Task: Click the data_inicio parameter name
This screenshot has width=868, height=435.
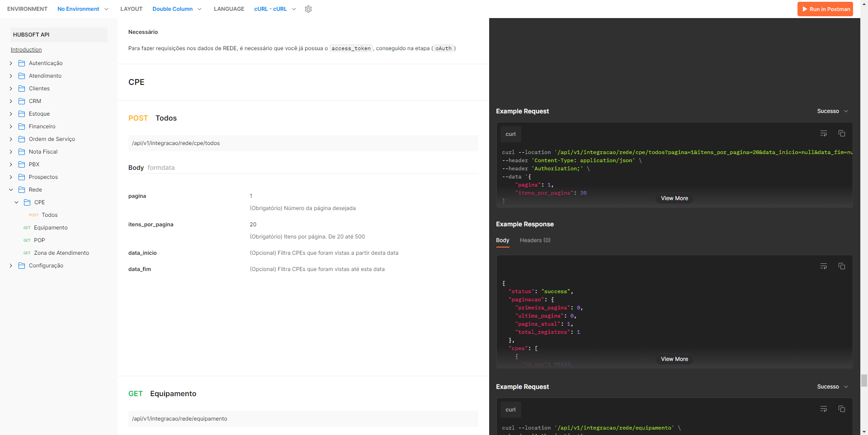Action: click(142, 253)
